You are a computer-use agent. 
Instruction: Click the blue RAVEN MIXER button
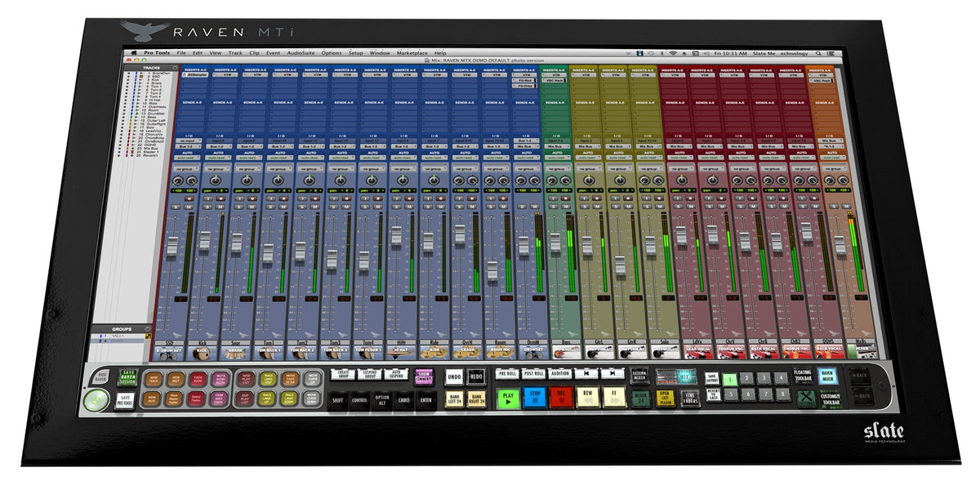tap(828, 376)
